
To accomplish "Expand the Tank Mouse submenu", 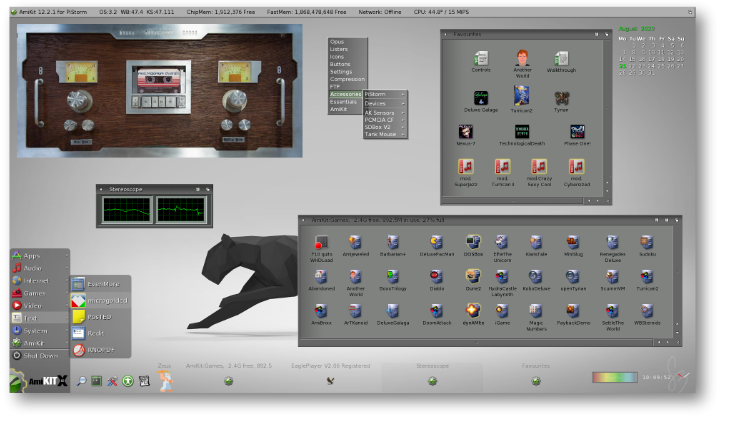I will (386, 134).
